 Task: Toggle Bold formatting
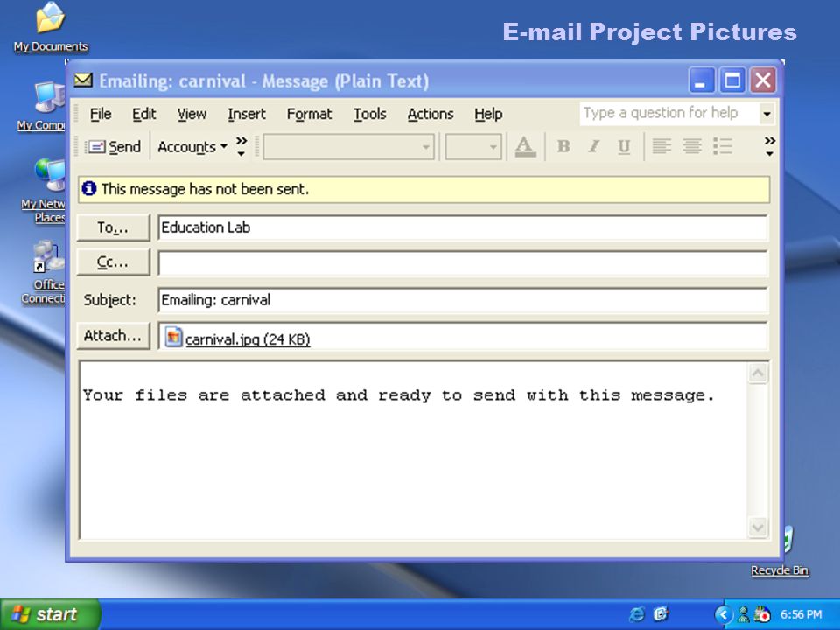[563, 146]
